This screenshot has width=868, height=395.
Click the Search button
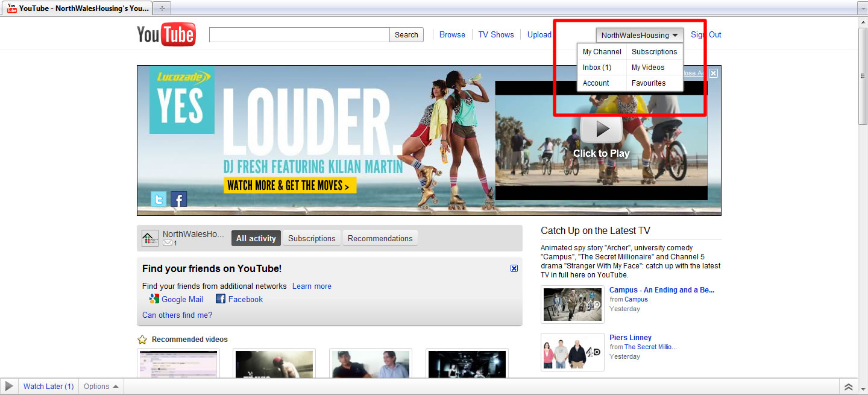[x=406, y=35]
